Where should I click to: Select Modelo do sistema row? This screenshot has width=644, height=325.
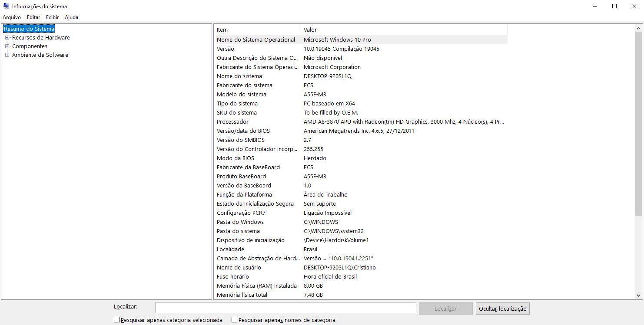coord(361,94)
